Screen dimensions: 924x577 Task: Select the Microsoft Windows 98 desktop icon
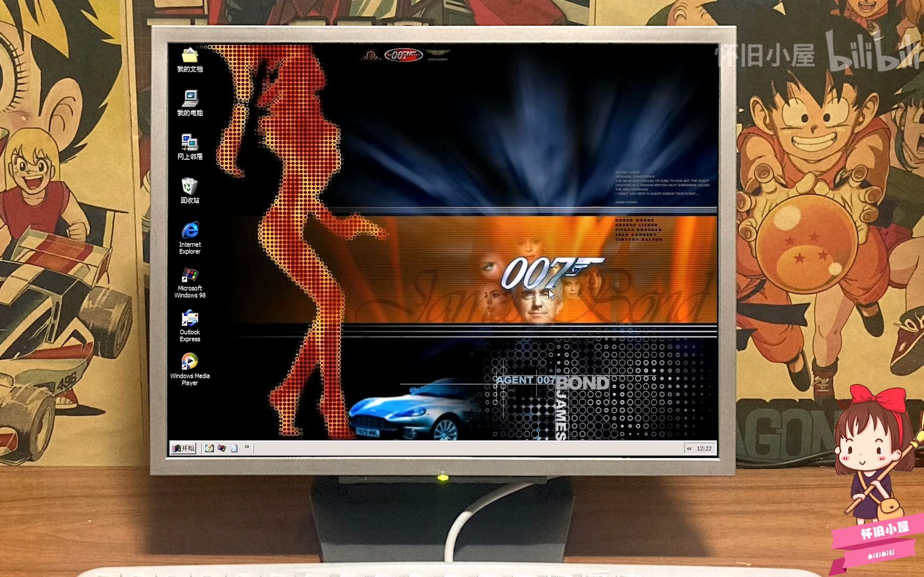pyautogui.click(x=190, y=282)
